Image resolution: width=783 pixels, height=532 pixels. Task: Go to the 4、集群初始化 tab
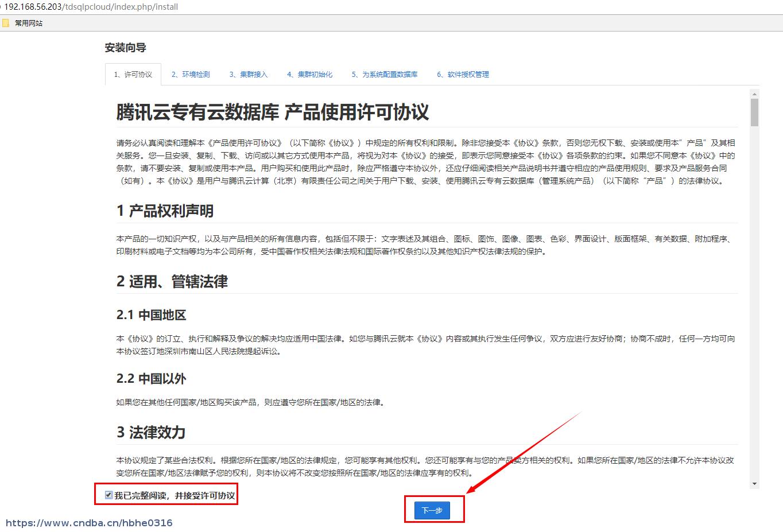coord(310,75)
